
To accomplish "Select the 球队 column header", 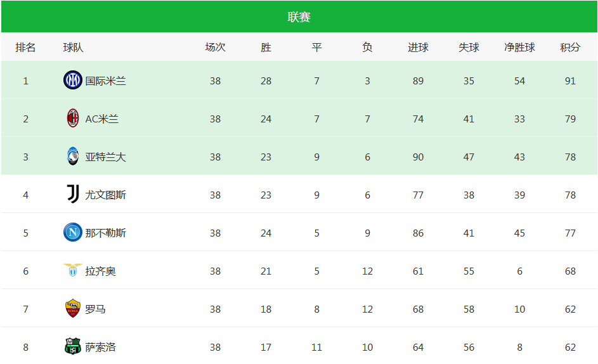I will [73, 48].
